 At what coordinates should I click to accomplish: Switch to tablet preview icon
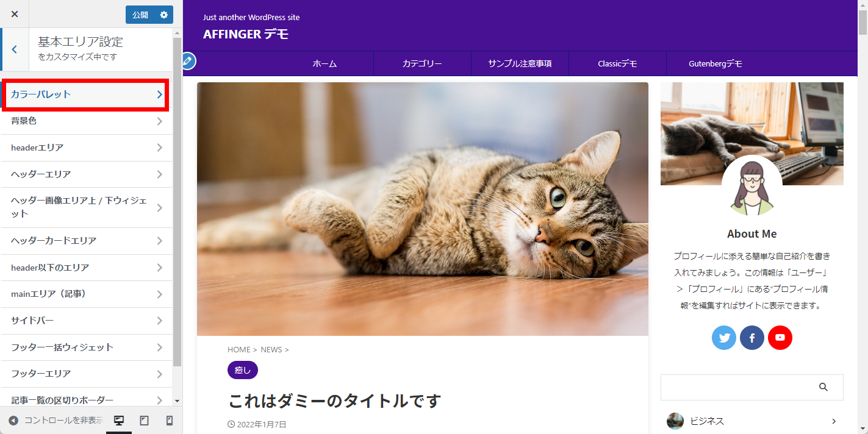pyautogui.click(x=145, y=421)
